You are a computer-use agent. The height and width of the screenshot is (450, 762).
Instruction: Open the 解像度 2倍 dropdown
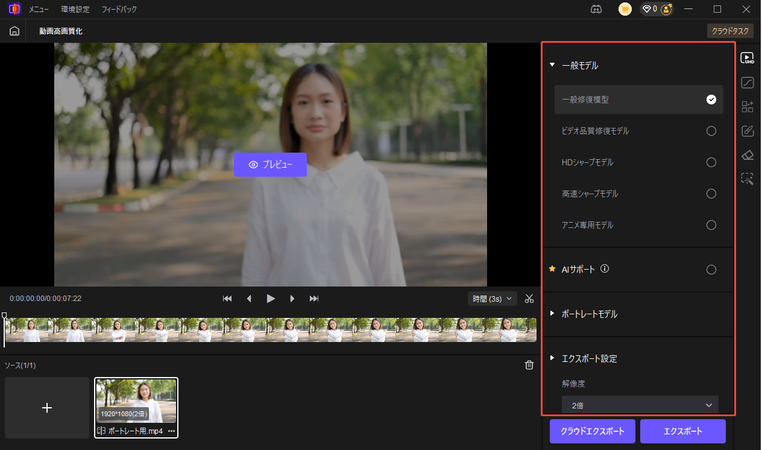[640, 405]
